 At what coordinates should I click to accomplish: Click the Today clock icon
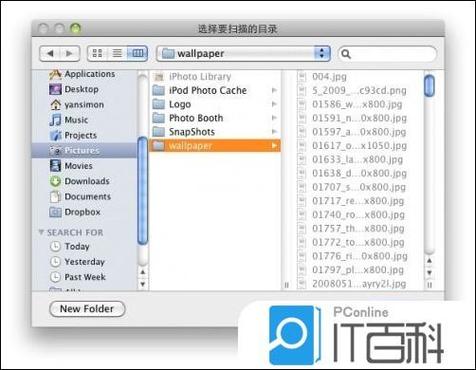(x=55, y=246)
